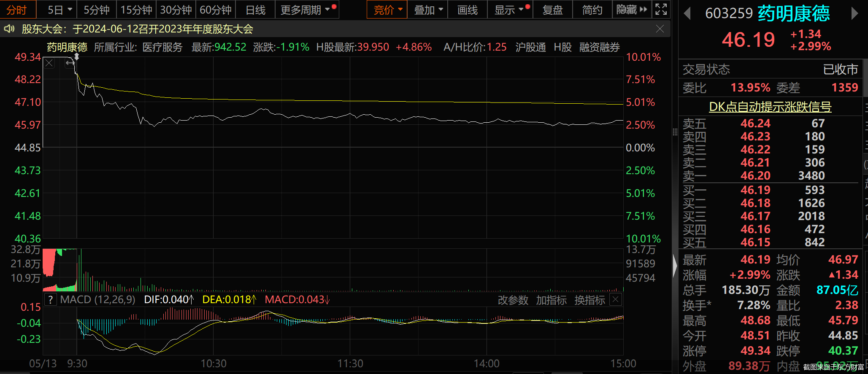Select the 卖一 46.20 order row
Viewport: 868px width, 374px height.
[771, 176]
